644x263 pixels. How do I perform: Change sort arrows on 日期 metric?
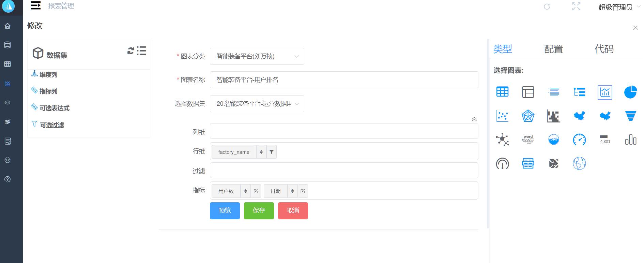pos(293,191)
